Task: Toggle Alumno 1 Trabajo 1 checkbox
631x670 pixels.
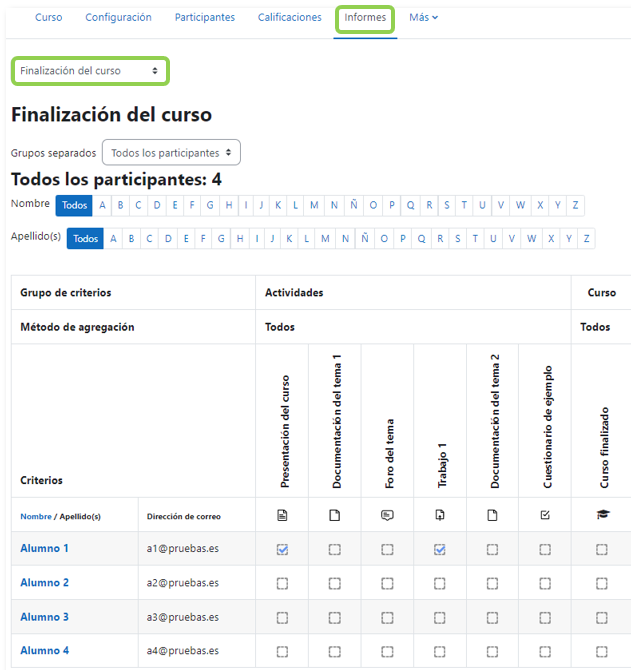Action: (440, 549)
